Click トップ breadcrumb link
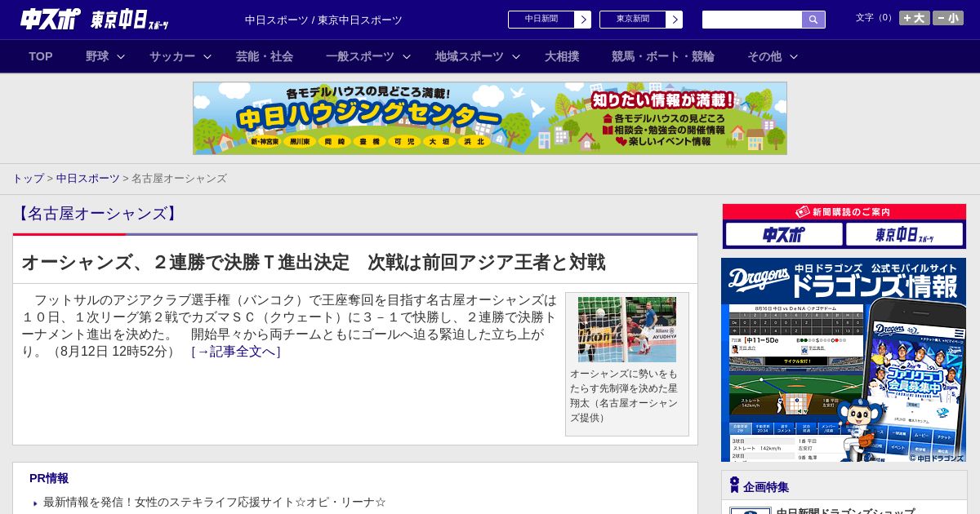Screen dimensions: 980x514 28,178
